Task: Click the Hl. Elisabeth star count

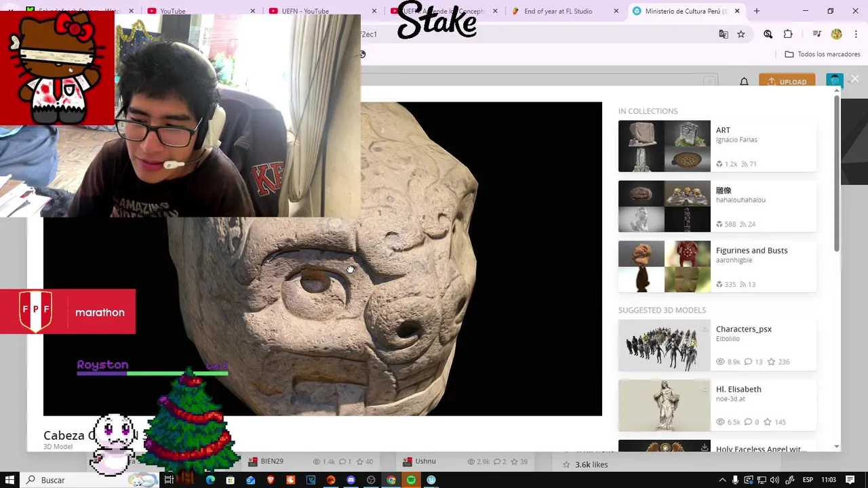Action: click(776, 422)
